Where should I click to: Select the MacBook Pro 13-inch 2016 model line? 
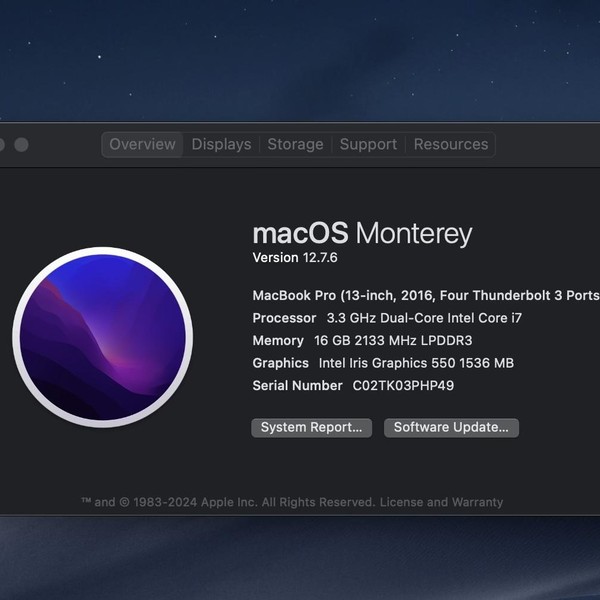[x=426, y=295]
